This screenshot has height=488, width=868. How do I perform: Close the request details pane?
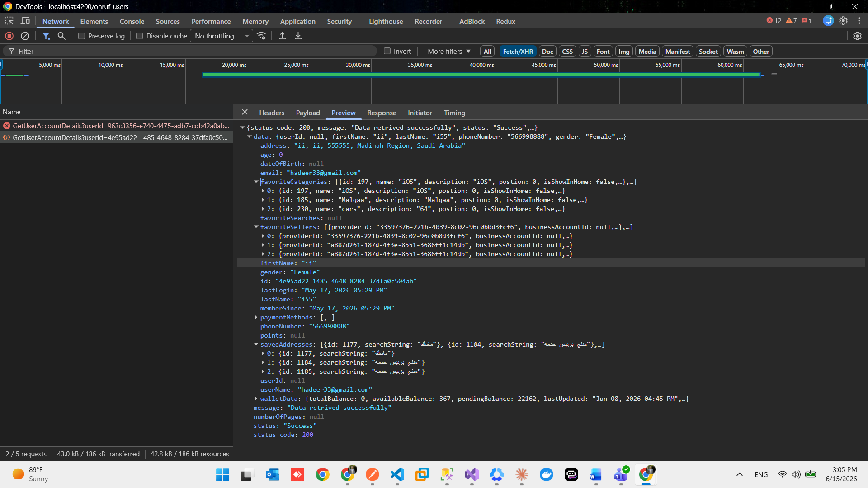[x=245, y=112]
